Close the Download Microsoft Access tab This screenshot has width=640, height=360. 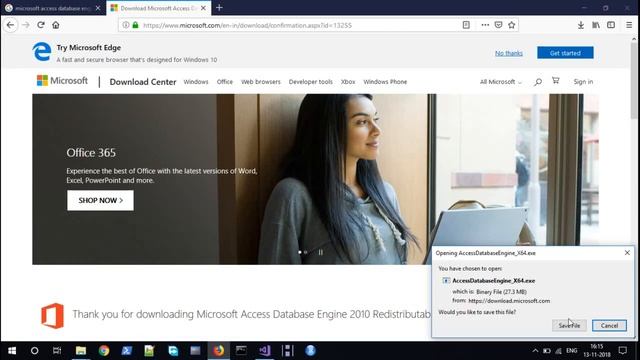point(203,8)
